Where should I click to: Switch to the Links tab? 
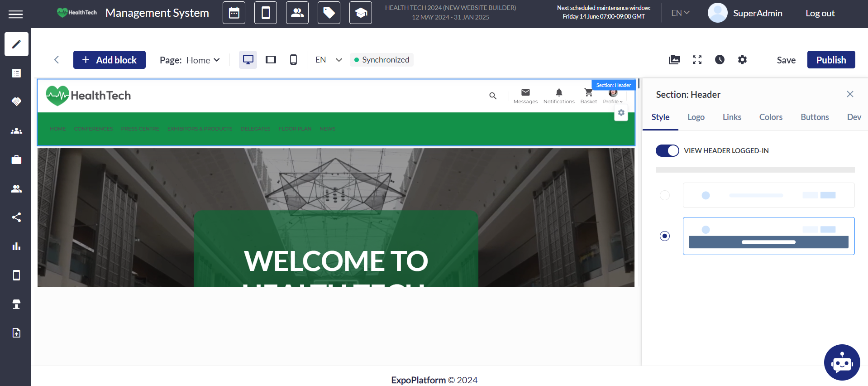tap(732, 117)
